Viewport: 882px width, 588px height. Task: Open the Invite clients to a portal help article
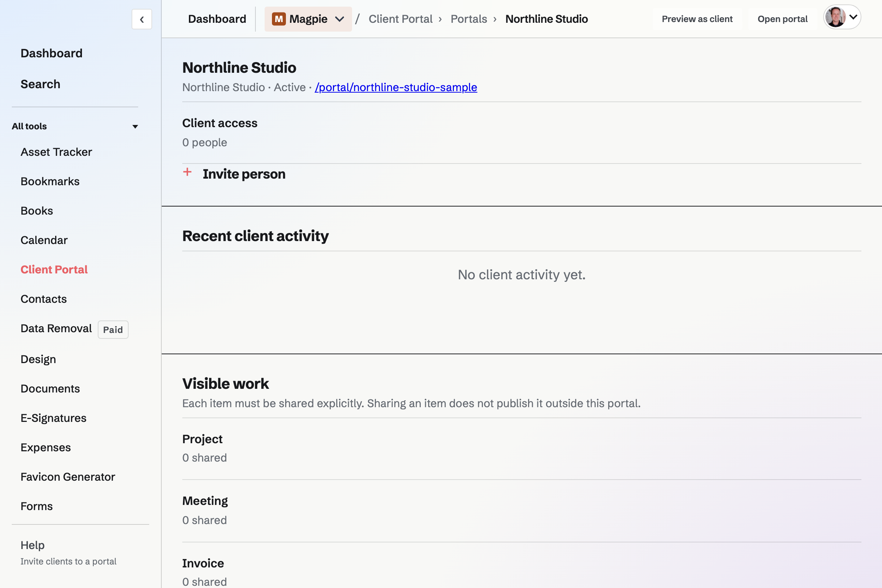click(x=68, y=562)
